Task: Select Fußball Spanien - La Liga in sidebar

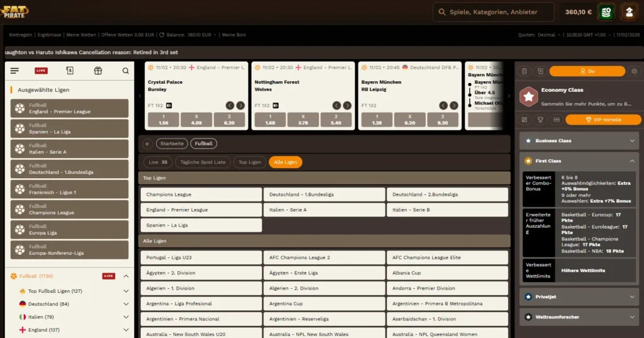Action: click(x=69, y=128)
